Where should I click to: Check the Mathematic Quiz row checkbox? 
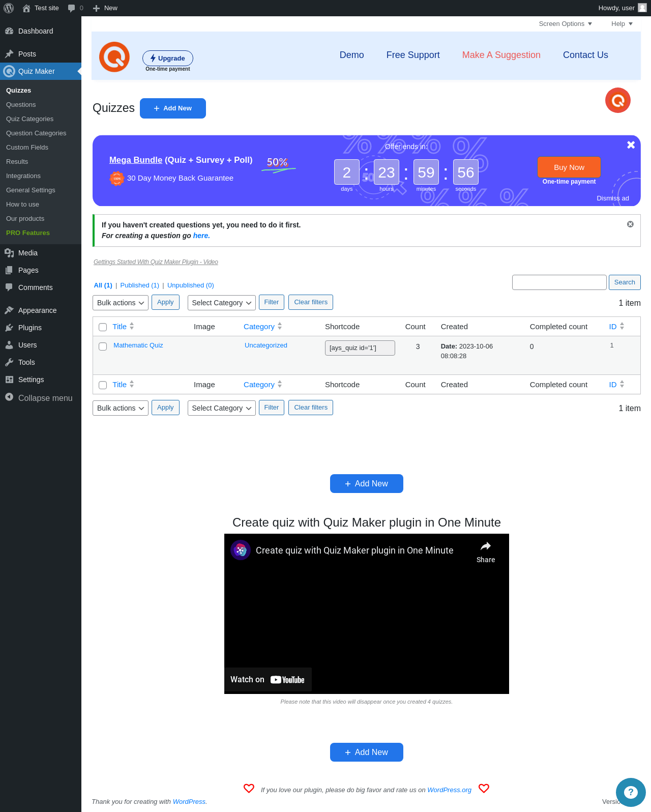point(103,346)
